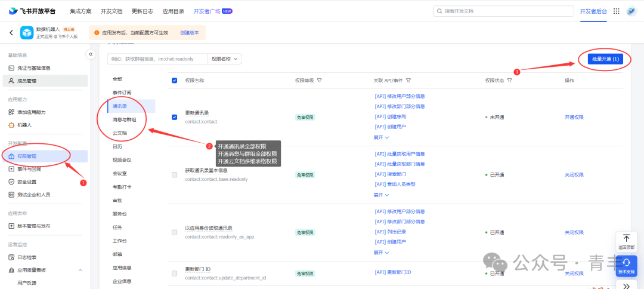Click [API] 更新部门ID link
Screen dimensions: 644x289
pyautogui.click(x=393, y=272)
